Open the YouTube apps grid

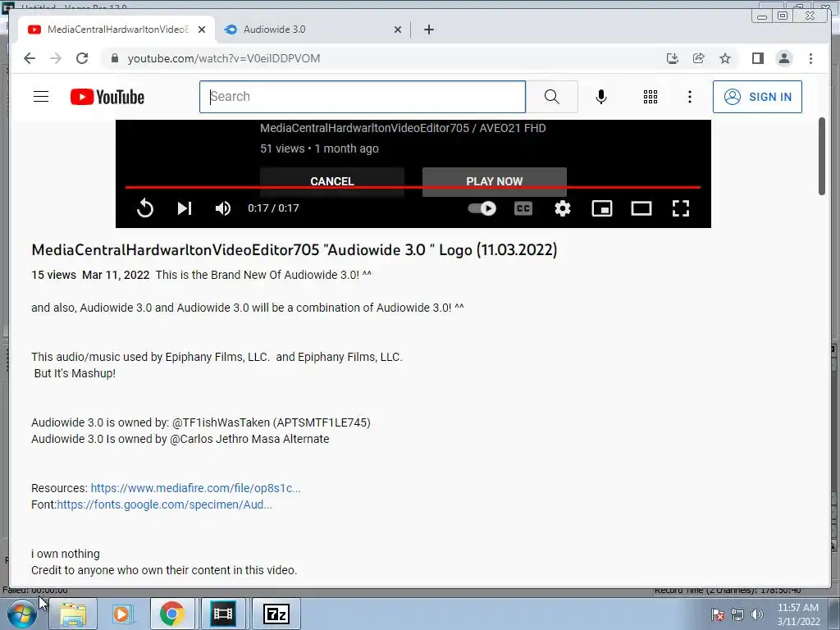(651, 97)
